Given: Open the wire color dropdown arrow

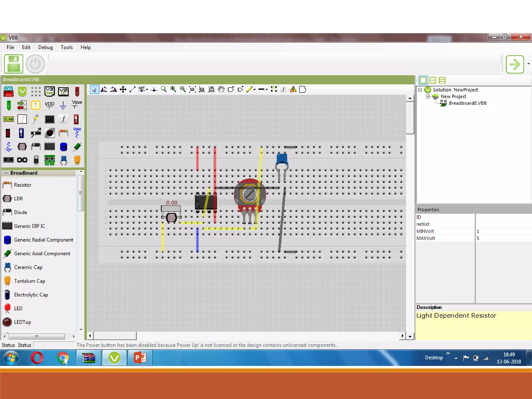Looking at the screenshot, I should (x=255, y=90).
